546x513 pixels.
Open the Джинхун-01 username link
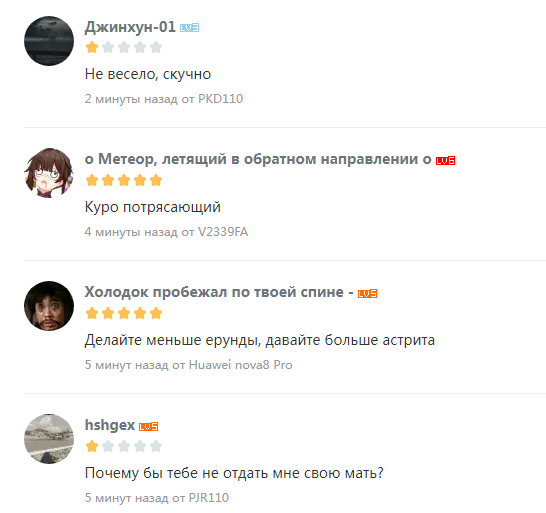(x=130, y=27)
